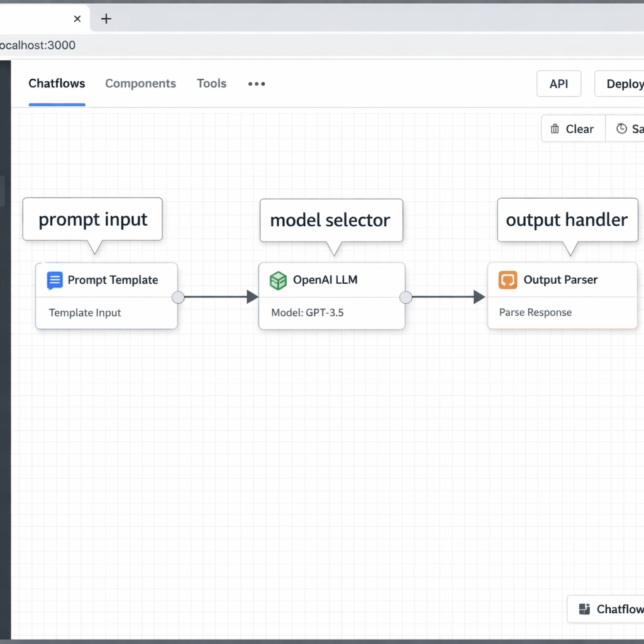Click the OpenAI LLM output connector circle
644x644 pixels.
(x=406, y=297)
